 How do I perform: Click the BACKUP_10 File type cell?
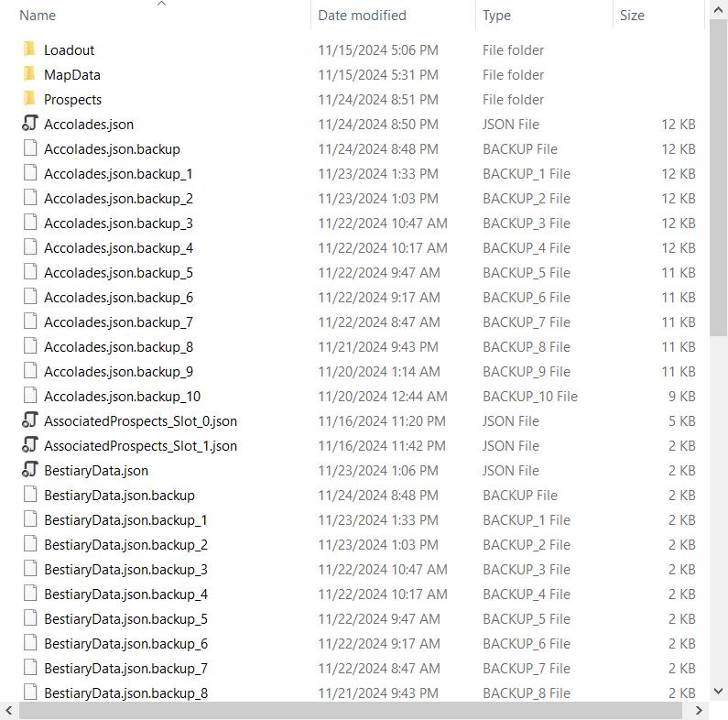pos(530,396)
